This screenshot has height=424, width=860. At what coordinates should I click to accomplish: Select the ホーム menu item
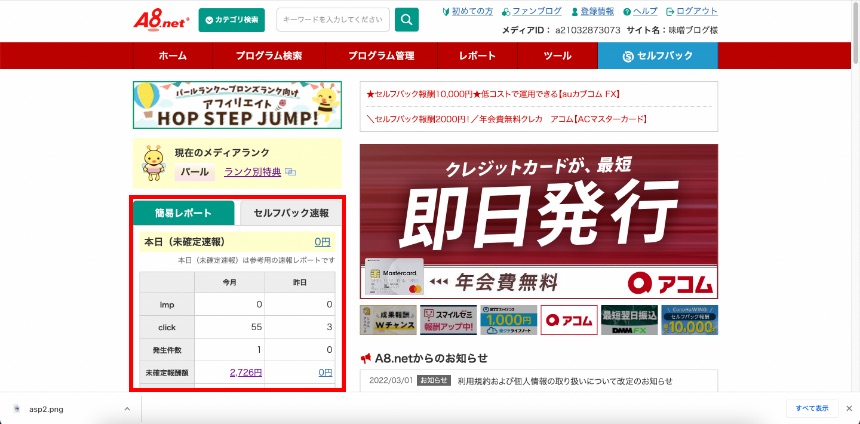pyautogui.click(x=173, y=55)
